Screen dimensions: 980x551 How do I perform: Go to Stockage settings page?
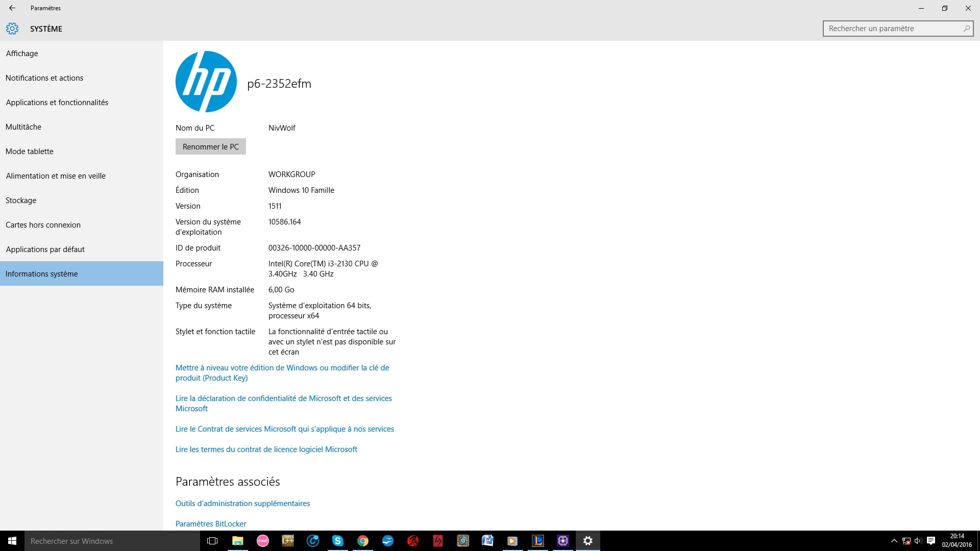pyautogui.click(x=21, y=201)
